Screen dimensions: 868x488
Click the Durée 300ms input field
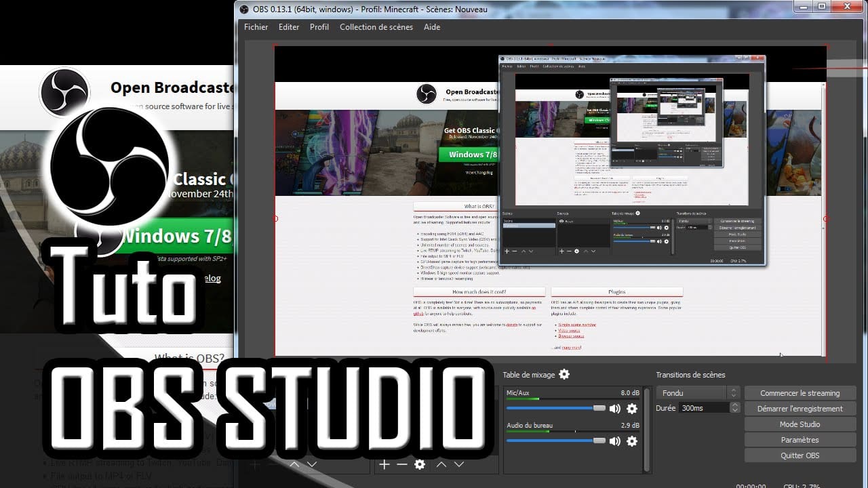703,408
